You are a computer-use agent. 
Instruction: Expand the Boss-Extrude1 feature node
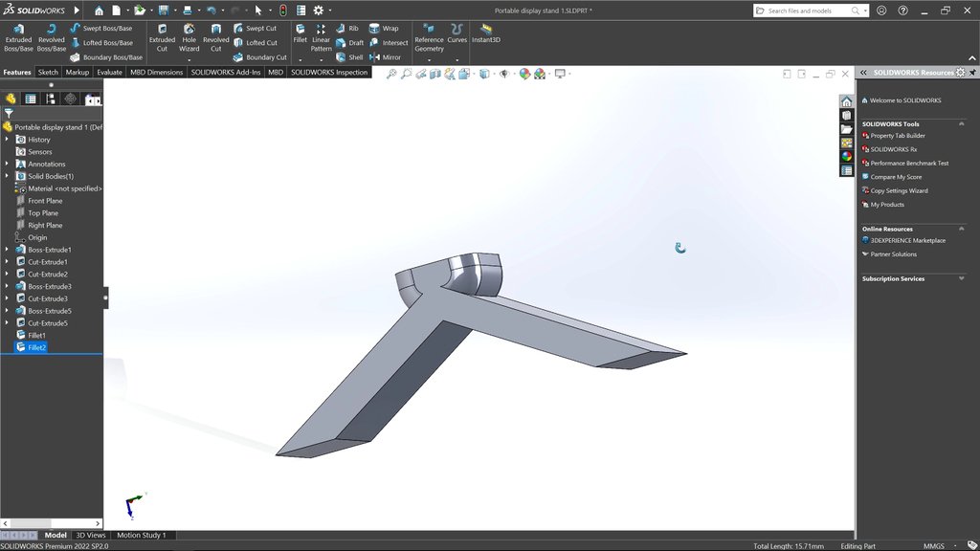7,250
